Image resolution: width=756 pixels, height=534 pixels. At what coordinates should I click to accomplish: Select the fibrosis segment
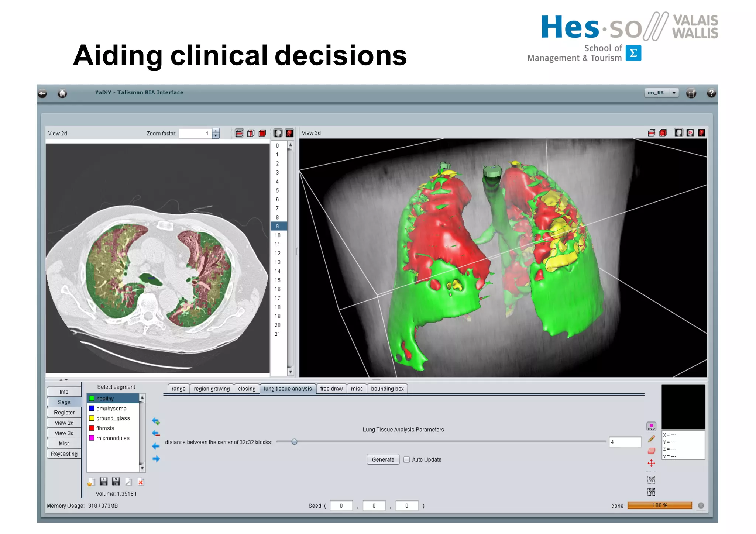[113, 428]
